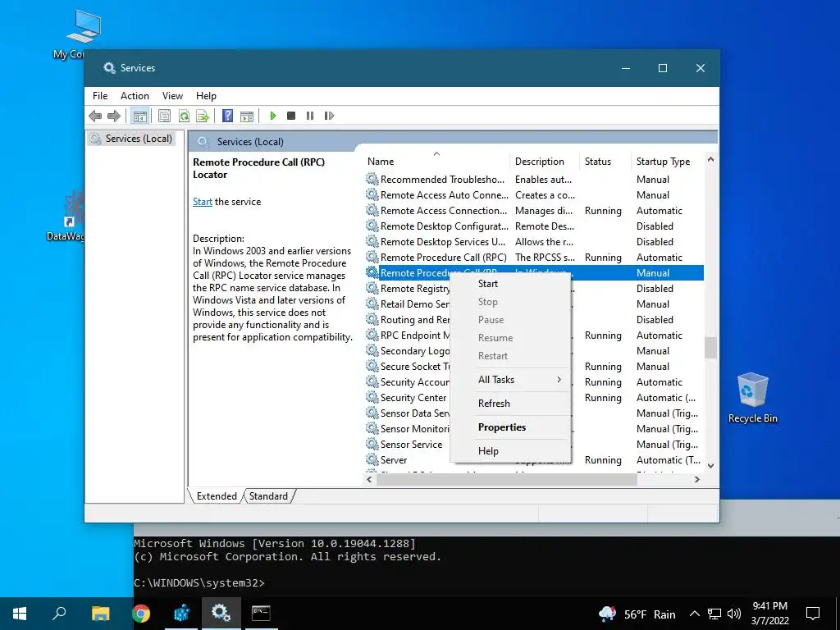
Task: Select the Remote Desktop Services U... row
Action: point(534,242)
